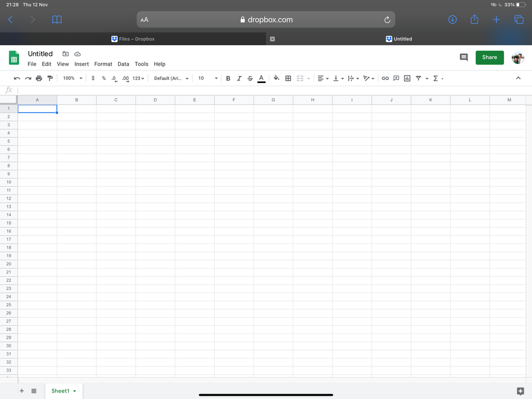This screenshot has height=399, width=532.
Task: Open the zoom 100% dropdown
Action: pos(72,78)
